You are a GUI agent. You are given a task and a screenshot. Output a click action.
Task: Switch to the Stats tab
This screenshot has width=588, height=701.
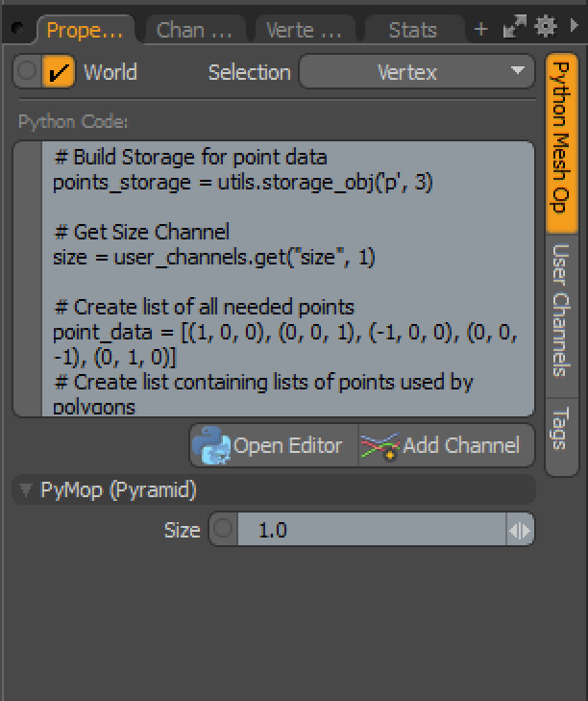click(x=412, y=30)
